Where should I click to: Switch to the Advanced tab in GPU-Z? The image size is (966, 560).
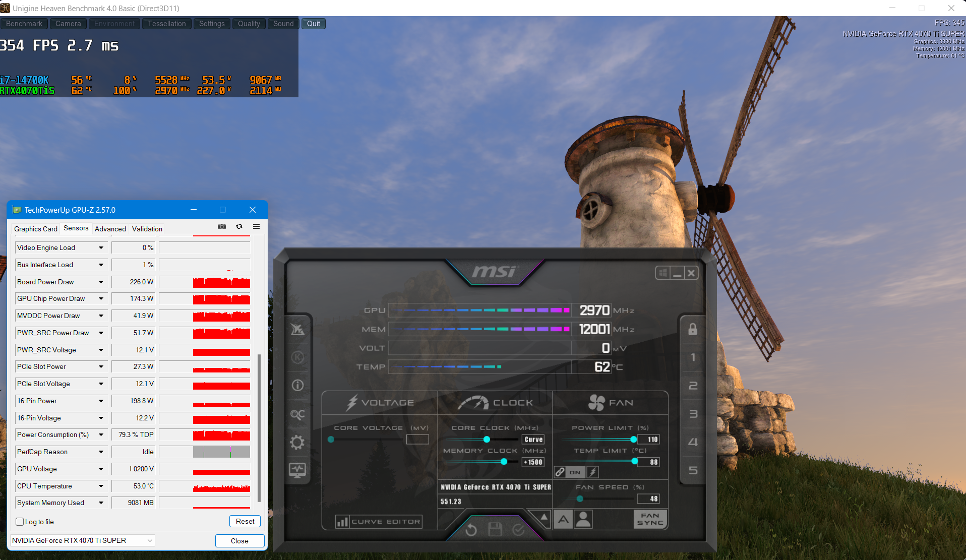tap(110, 229)
